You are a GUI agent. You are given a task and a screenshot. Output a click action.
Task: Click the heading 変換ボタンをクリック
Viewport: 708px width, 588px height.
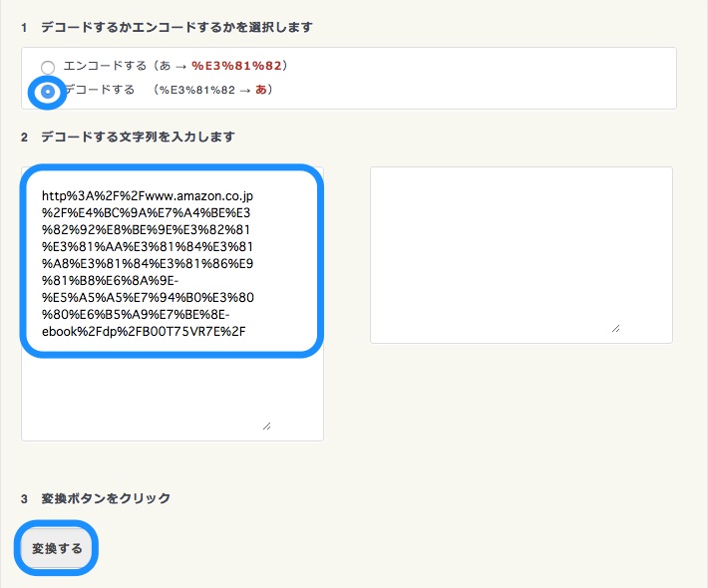click(106, 498)
